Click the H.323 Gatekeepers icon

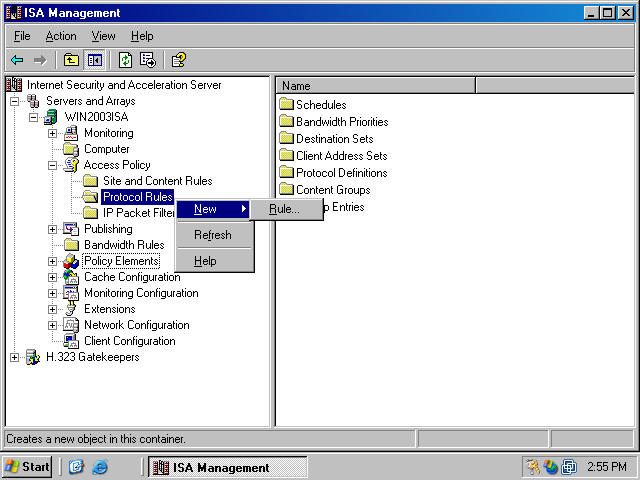coord(33,357)
